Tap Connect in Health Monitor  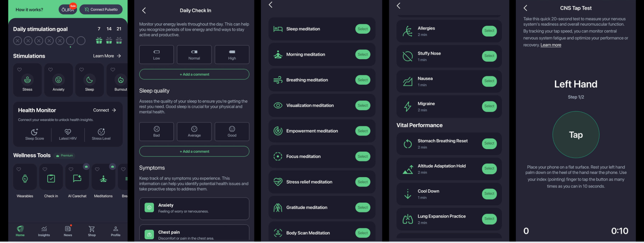coord(104,110)
